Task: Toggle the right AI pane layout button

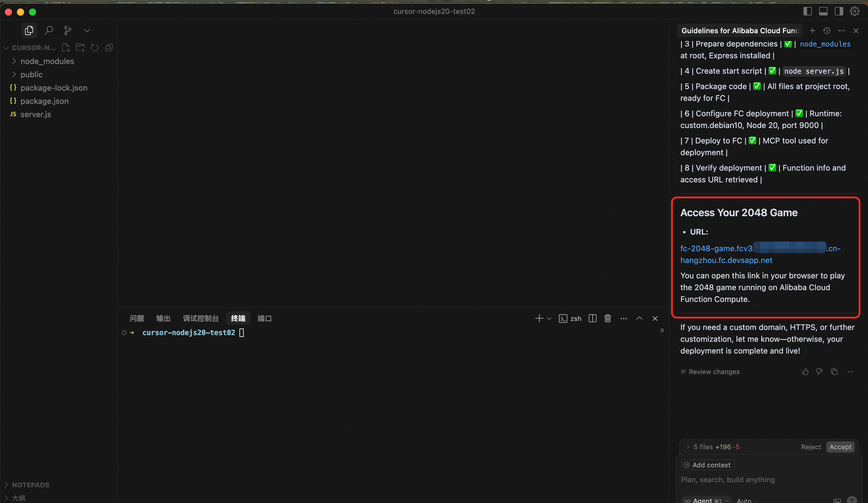Action: click(839, 11)
